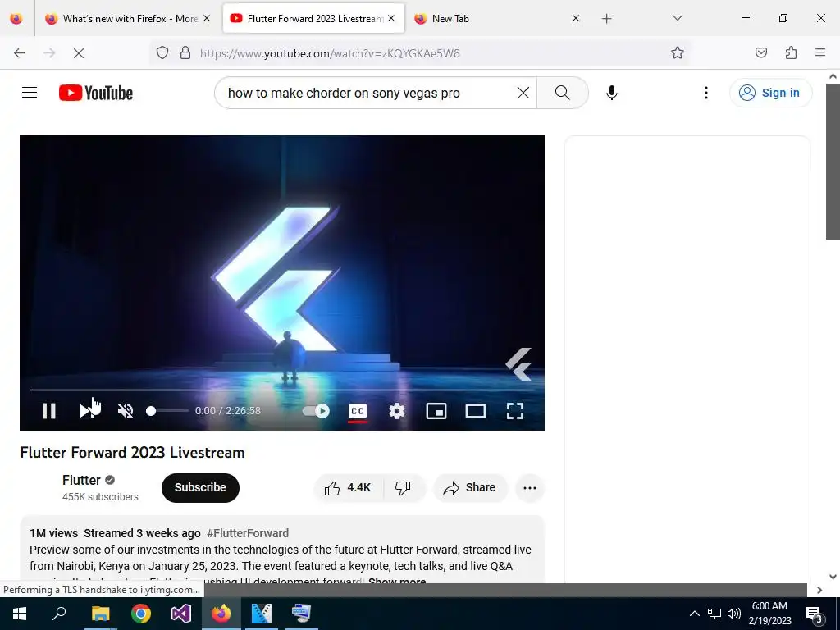Switch to miniplayer mode

tap(436, 411)
